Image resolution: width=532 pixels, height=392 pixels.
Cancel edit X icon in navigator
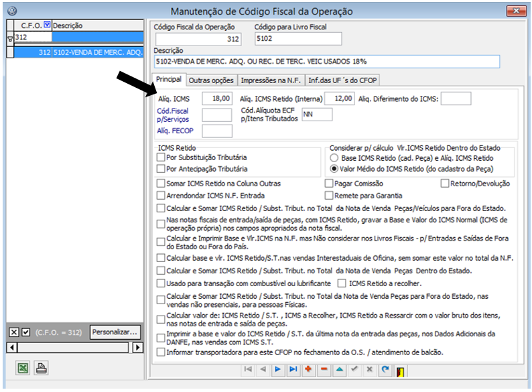click(x=369, y=369)
